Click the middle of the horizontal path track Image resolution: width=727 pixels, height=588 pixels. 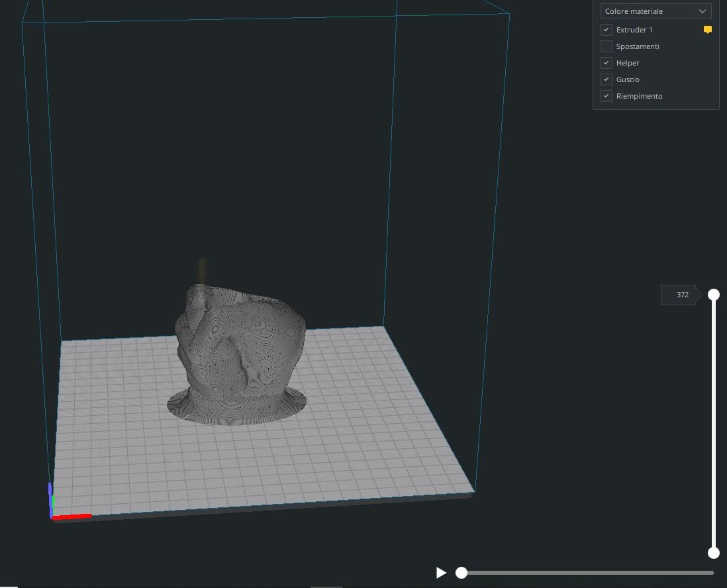click(588, 573)
